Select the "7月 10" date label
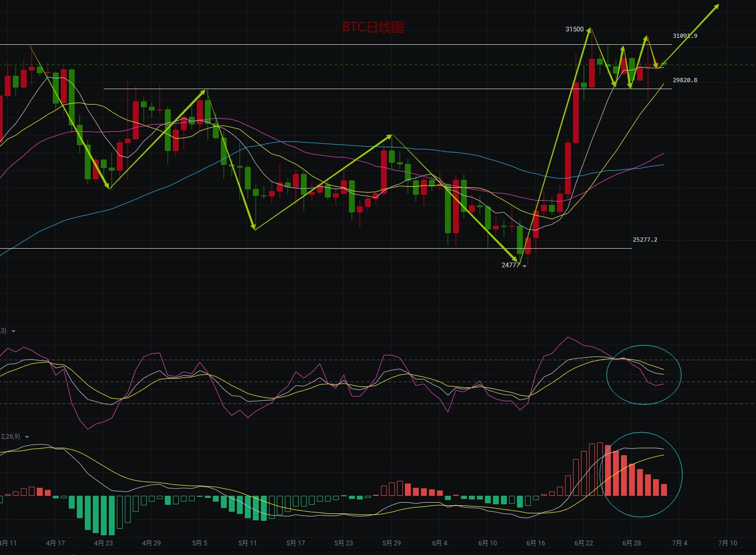 [x=728, y=543]
